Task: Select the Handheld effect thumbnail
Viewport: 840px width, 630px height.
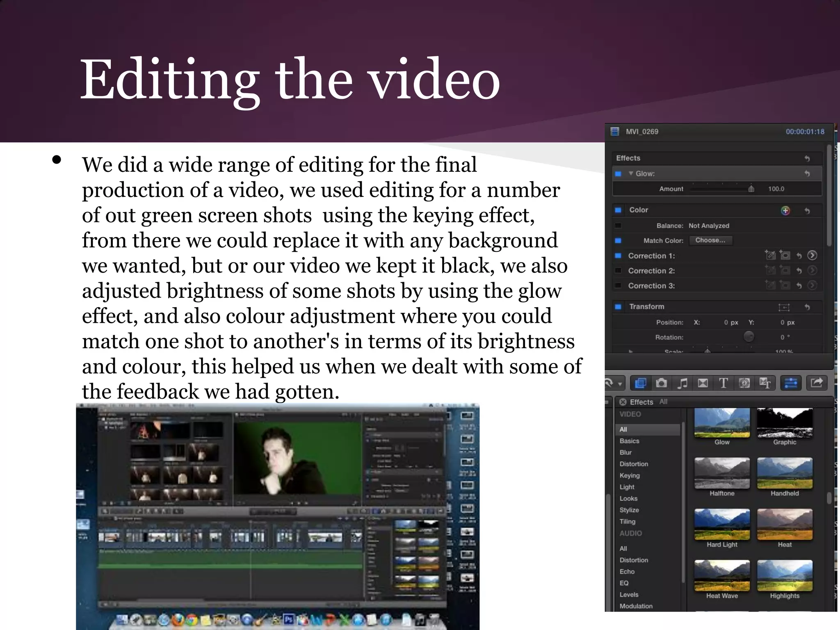Action: pos(785,473)
